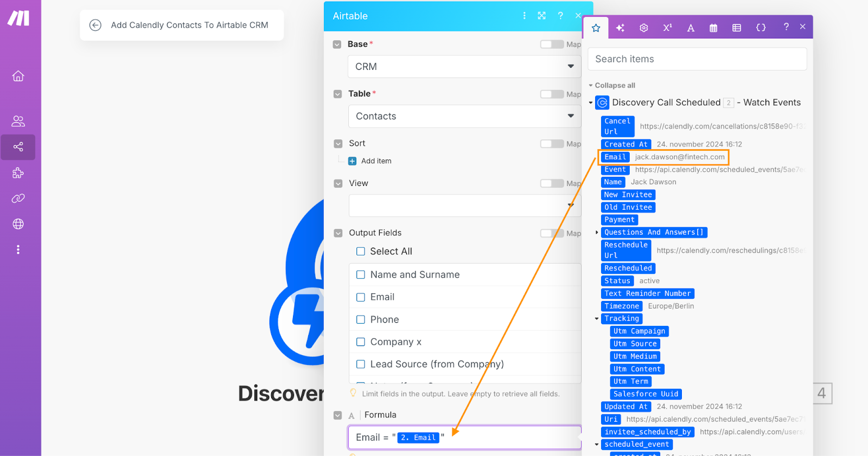Open the Airtable module help question mark

[x=560, y=16]
